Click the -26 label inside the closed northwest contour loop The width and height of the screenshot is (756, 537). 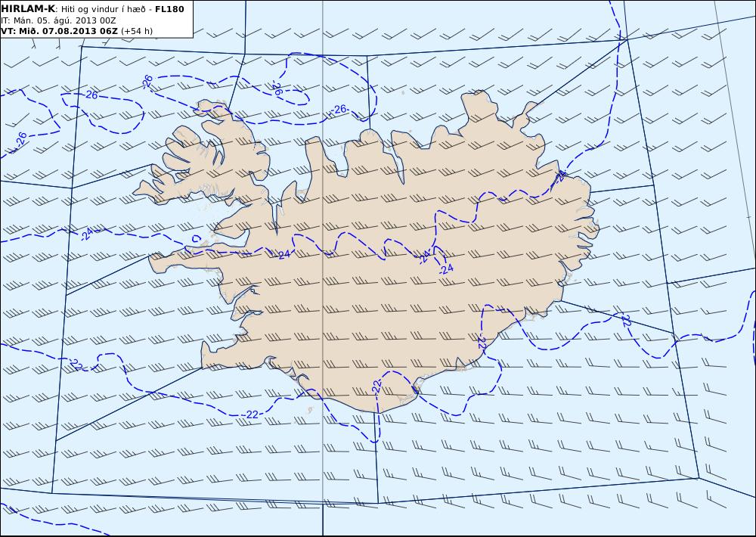(90, 95)
